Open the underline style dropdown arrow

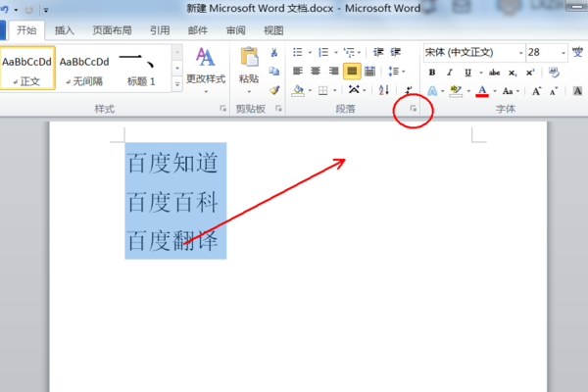481,73
